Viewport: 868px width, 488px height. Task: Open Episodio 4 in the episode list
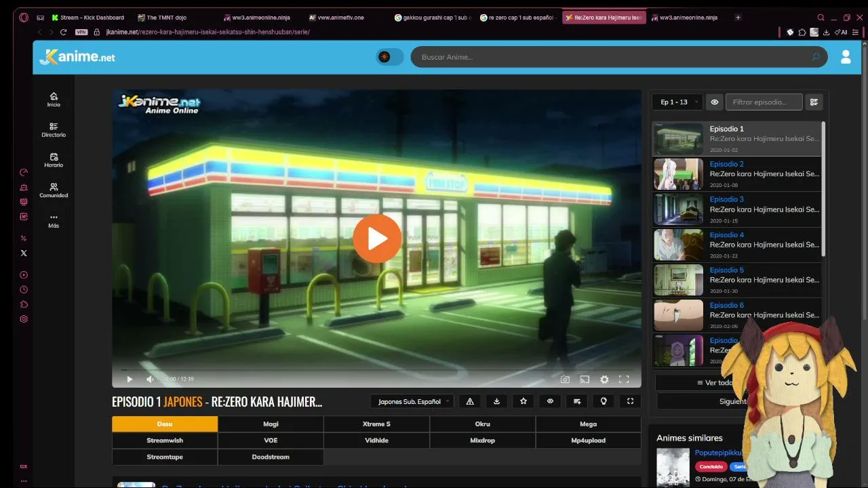coord(737,245)
